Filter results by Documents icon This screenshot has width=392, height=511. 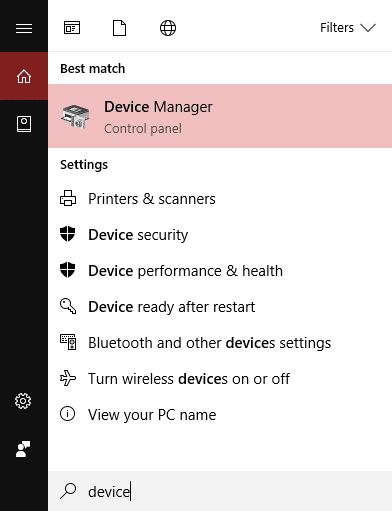[x=119, y=28]
